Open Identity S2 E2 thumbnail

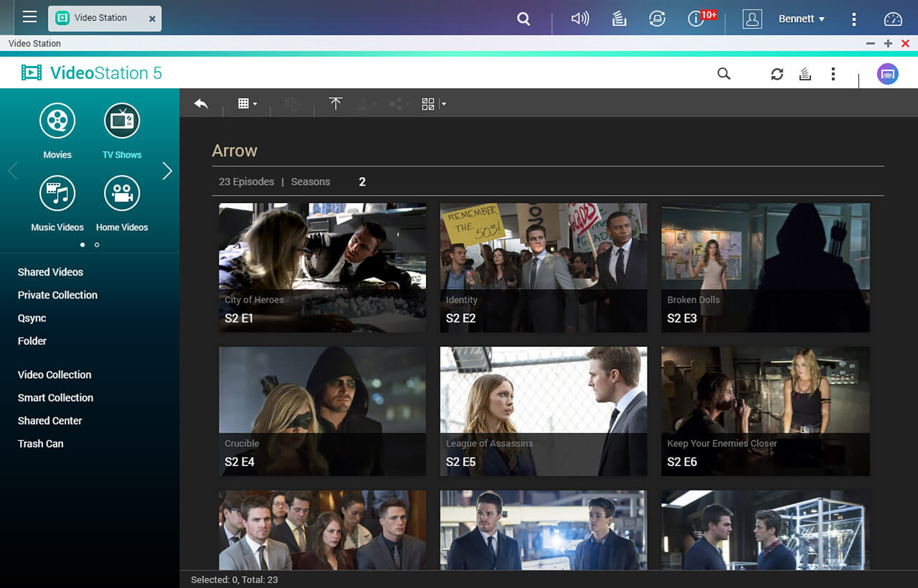pos(544,267)
